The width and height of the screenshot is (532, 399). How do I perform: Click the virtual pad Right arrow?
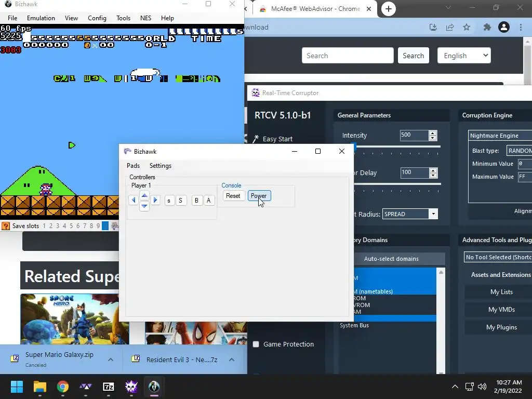coord(155,200)
